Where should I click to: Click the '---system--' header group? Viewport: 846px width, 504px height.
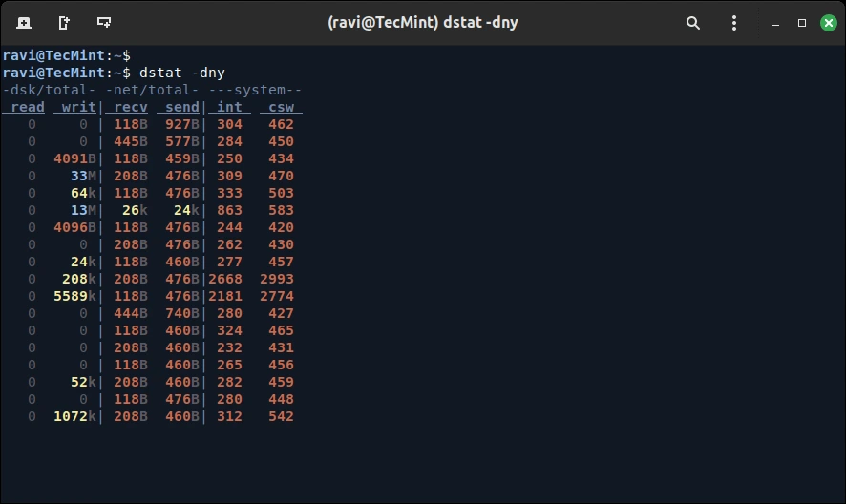(255, 90)
